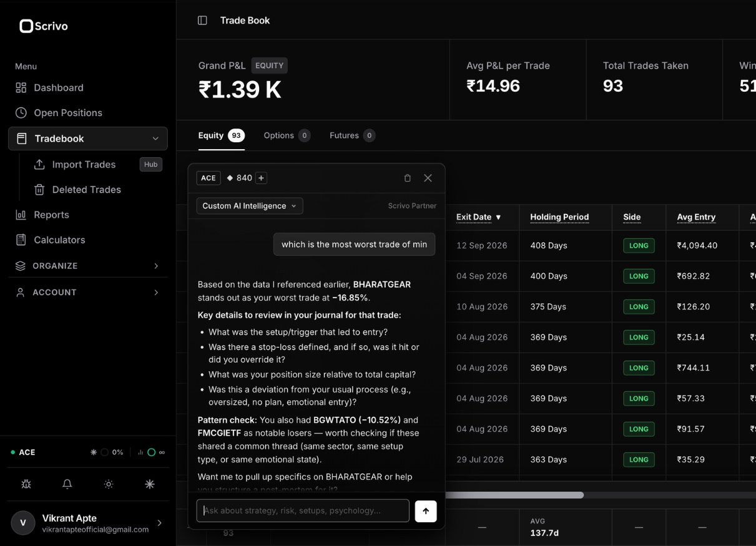This screenshot has width=756, height=546.
Task: Switch to the Futures tab
Action: tap(352, 135)
